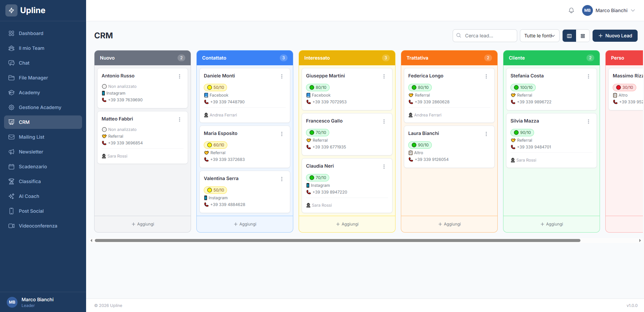Screen dimensions: 644x312
Task: Open the Academy section
Action: [x=29, y=93]
